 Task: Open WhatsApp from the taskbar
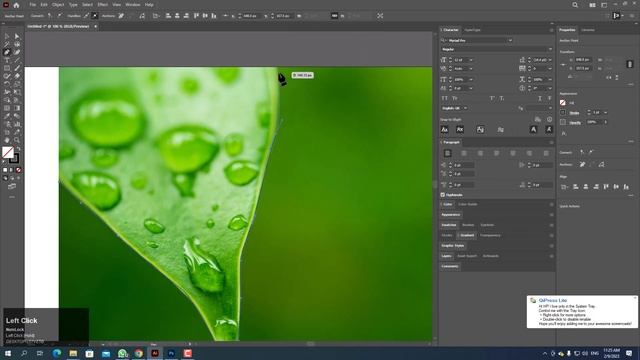click(122, 353)
